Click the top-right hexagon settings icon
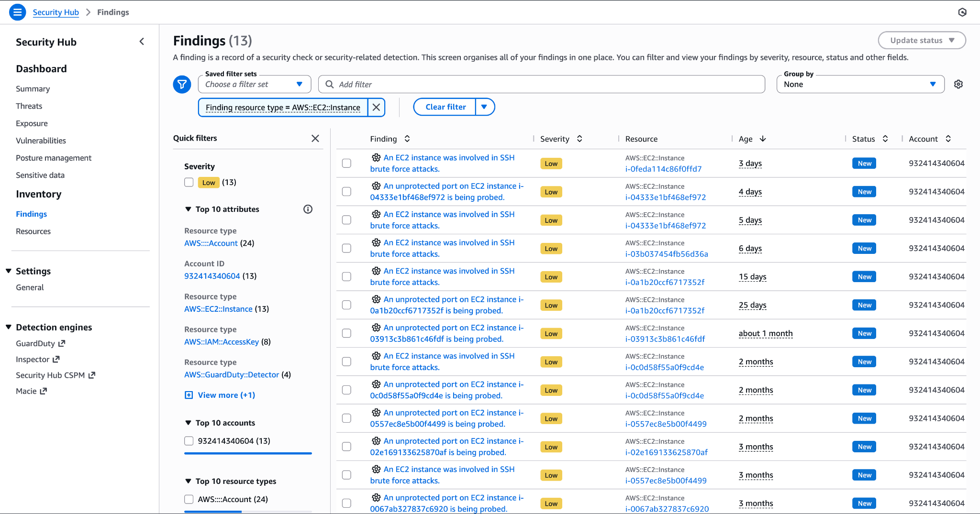 pyautogui.click(x=962, y=12)
